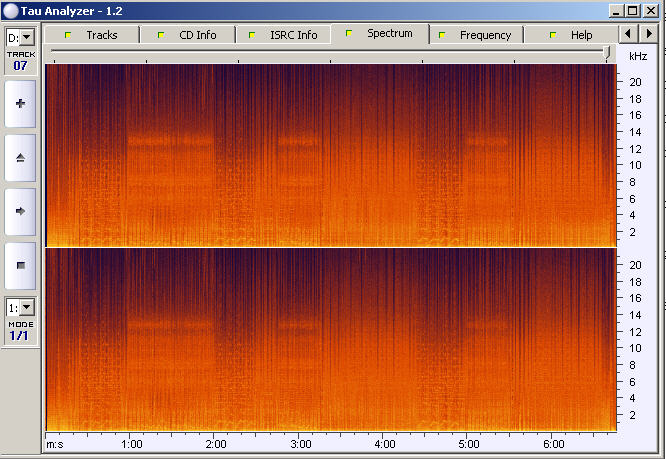Screen dimensions: 666x459
Task: Open the CD Info tab
Action: [187, 35]
